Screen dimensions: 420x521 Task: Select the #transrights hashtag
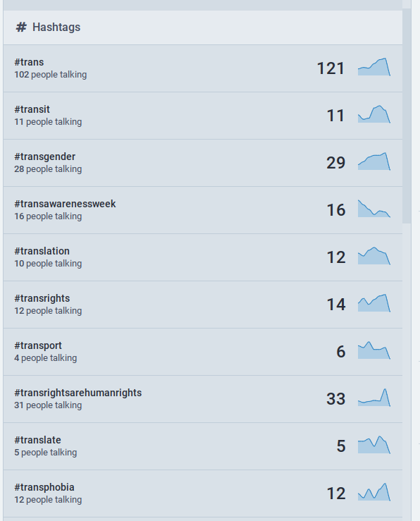click(x=42, y=298)
